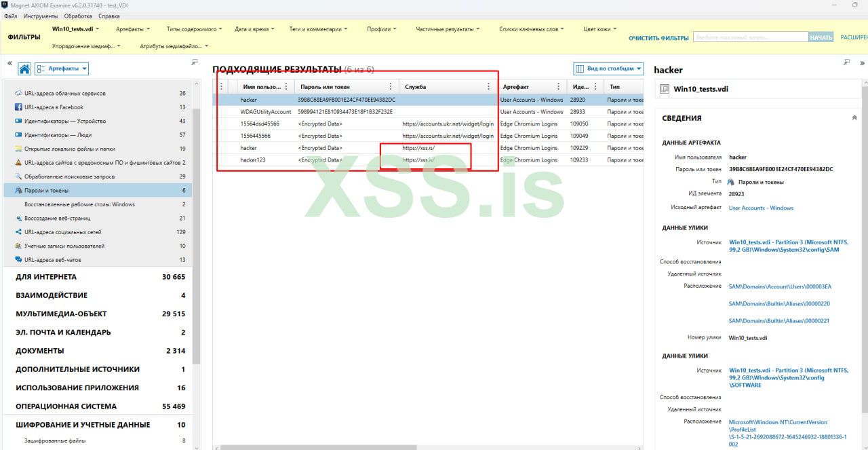
Task: Select the WDAGUtilityAccount result row
Action: point(428,112)
